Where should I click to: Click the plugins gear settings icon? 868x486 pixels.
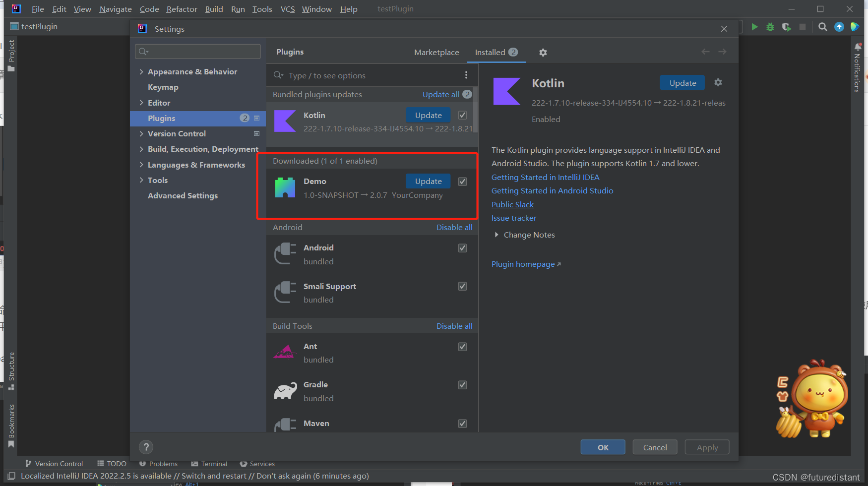(x=543, y=52)
